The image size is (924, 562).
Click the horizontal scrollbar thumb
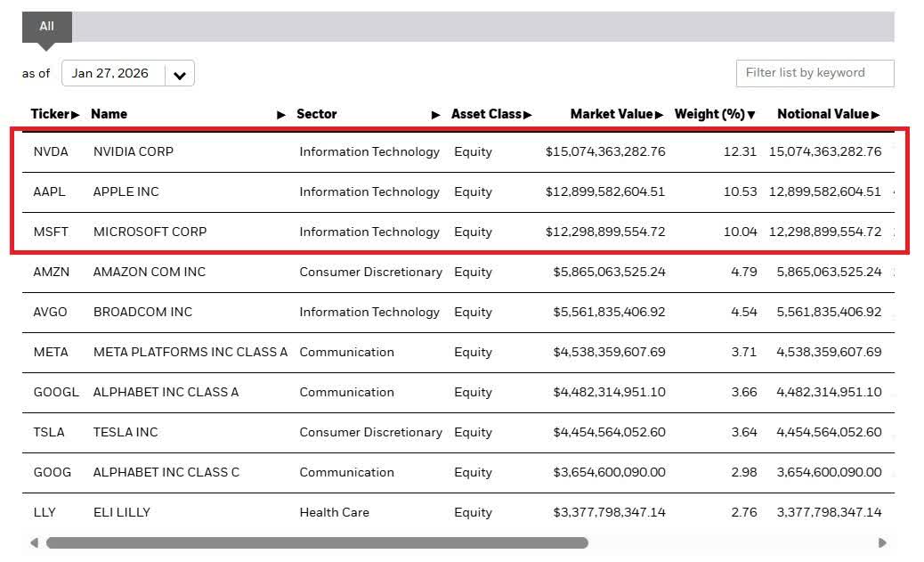click(x=317, y=542)
